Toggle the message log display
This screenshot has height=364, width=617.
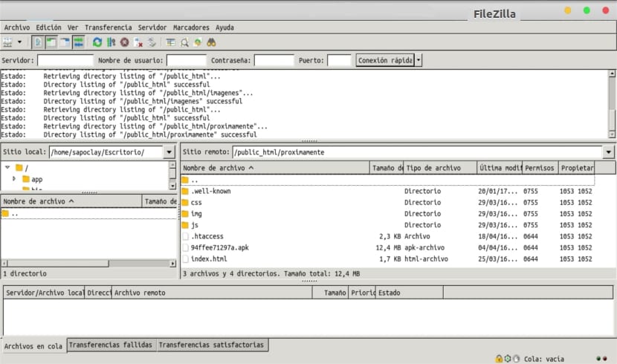tap(38, 42)
